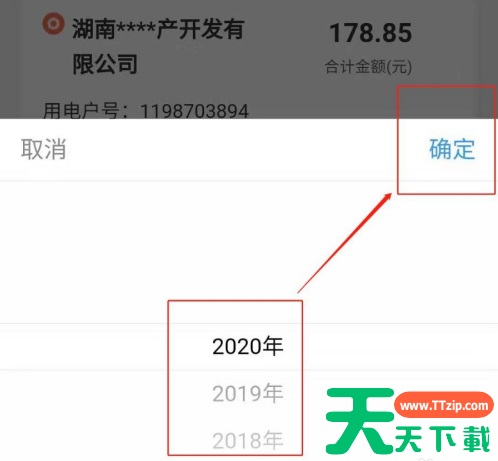Tap the 178.85 total amount
Viewport: 498px width, 461px height.
tap(370, 33)
